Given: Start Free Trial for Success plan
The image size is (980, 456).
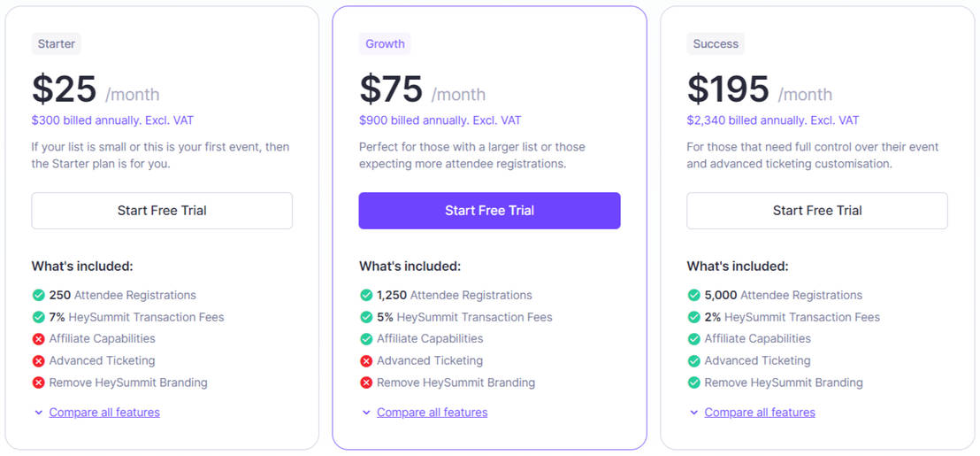Looking at the screenshot, I should [x=816, y=211].
